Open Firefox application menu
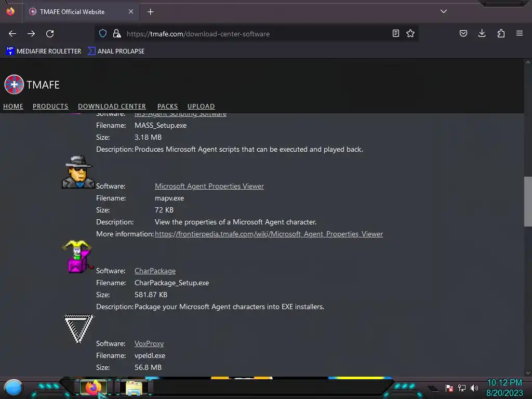532x399 pixels. pos(520,33)
